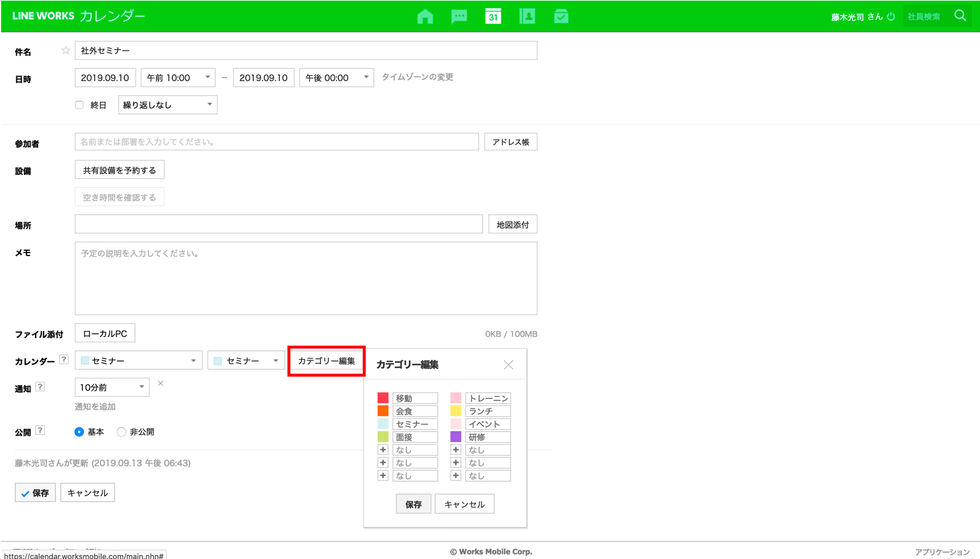Open the message chat icon
980x559 pixels.
point(459,16)
